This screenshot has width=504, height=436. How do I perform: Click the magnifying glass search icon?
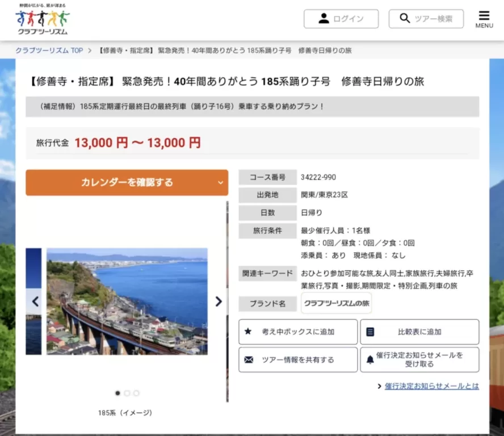405,18
